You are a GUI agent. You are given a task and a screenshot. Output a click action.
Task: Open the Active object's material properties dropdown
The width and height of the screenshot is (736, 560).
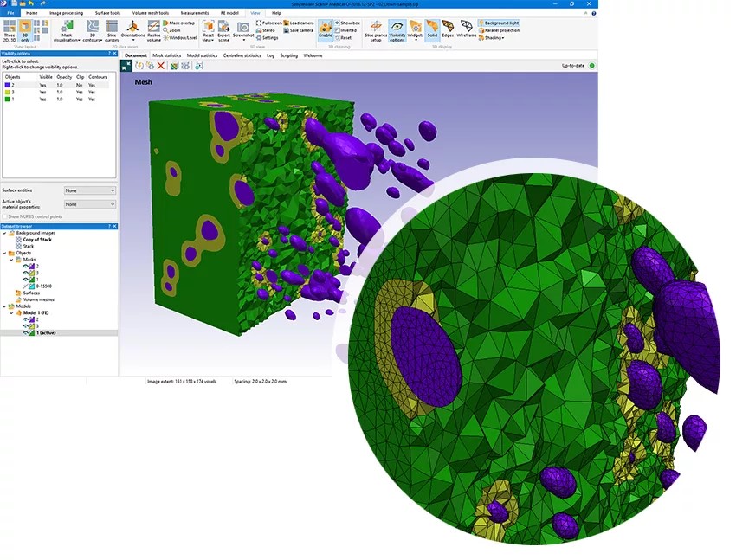(x=90, y=204)
